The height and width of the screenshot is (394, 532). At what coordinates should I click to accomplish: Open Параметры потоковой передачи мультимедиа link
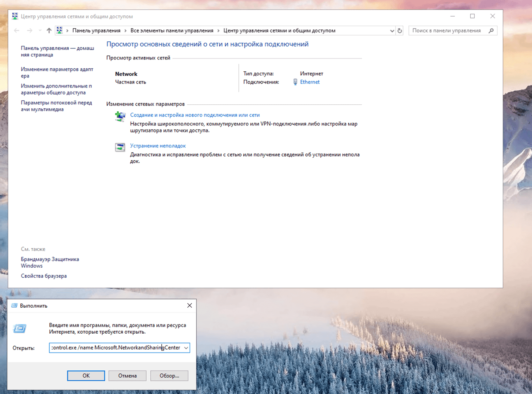56,106
